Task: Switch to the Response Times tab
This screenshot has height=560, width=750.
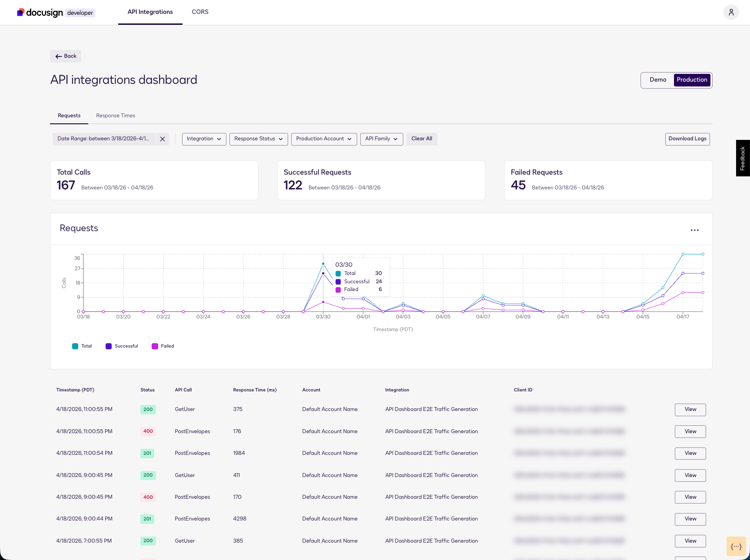Action: tap(116, 116)
